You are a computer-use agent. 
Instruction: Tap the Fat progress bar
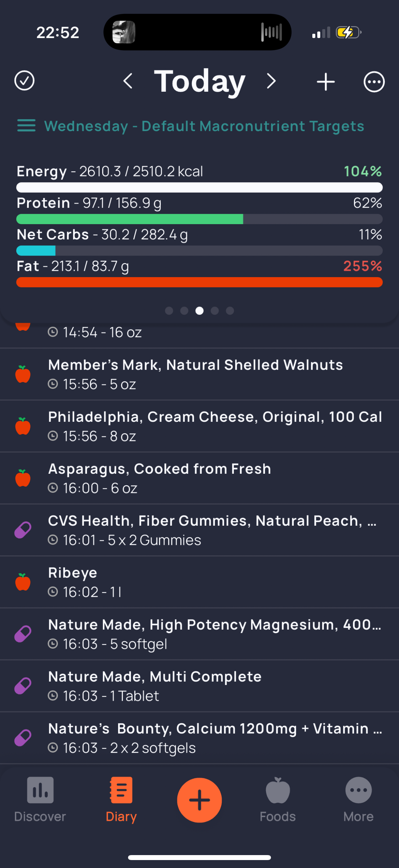(199, 282)
